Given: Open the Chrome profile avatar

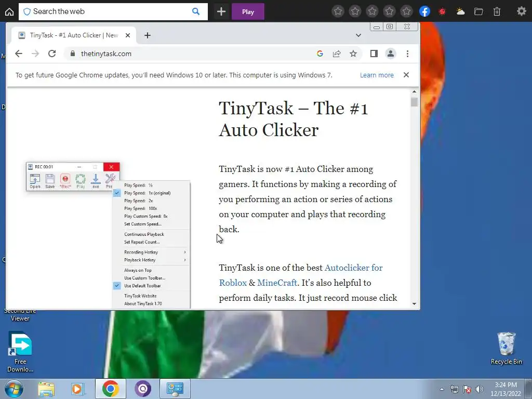Looking at the screenshot, I should pos(391,54).
